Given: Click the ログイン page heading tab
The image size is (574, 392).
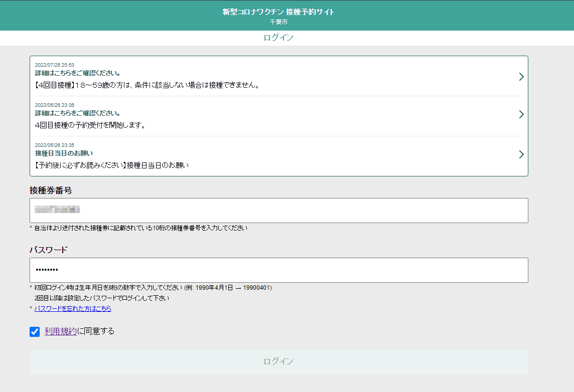Looking at the screenshot, I should [x=278, y=38].
